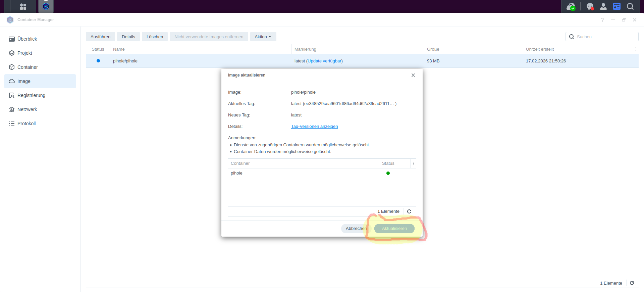Open the user account options icon

point(603,6)
